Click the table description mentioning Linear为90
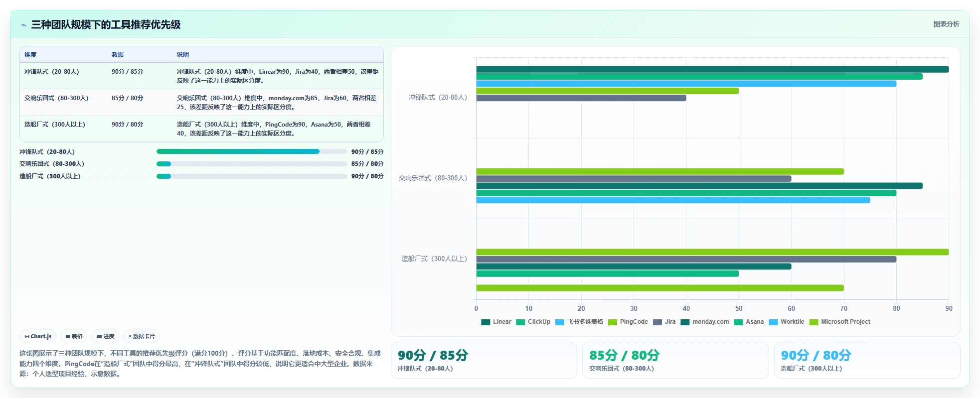 click(278, 76)
